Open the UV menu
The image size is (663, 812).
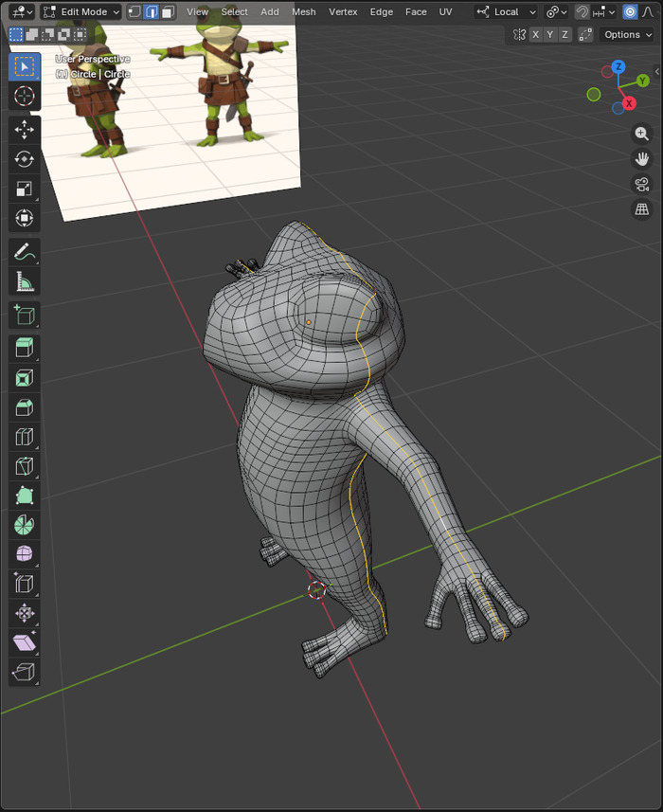tap(445, 12)
